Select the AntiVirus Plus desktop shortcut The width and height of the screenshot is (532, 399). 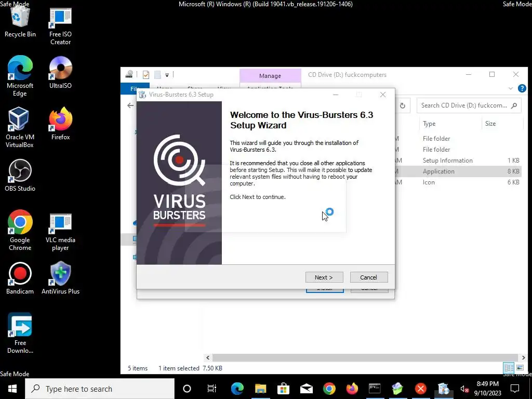click(60, 278)
